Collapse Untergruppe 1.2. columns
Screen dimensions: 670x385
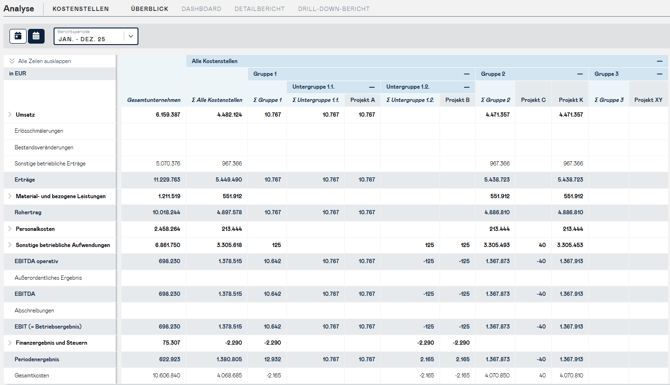coord(467,87)
